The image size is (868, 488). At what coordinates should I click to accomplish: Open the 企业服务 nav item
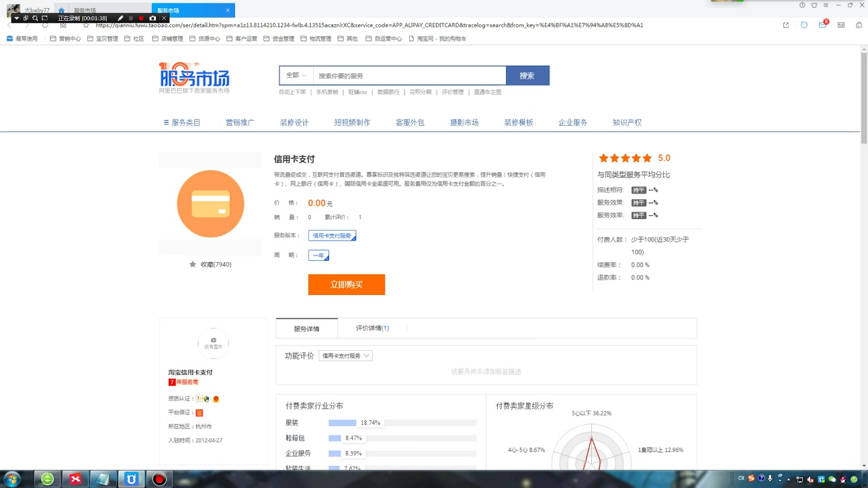(x=573, y=122)
